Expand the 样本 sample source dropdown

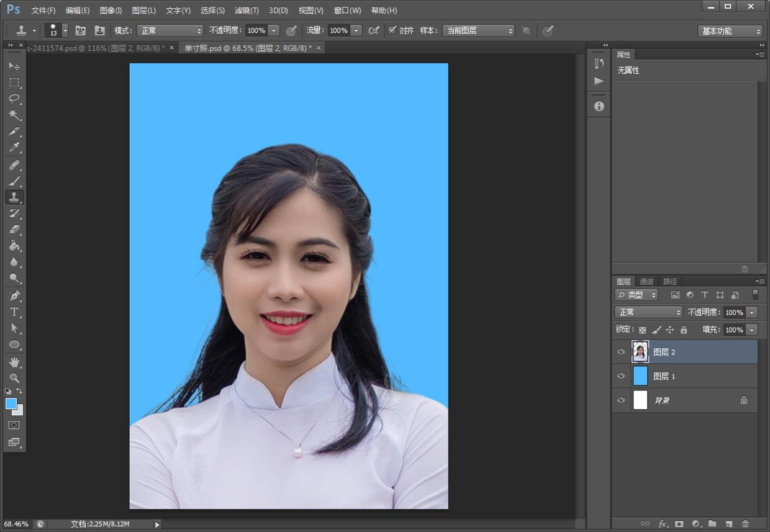(x=478, y=30)
